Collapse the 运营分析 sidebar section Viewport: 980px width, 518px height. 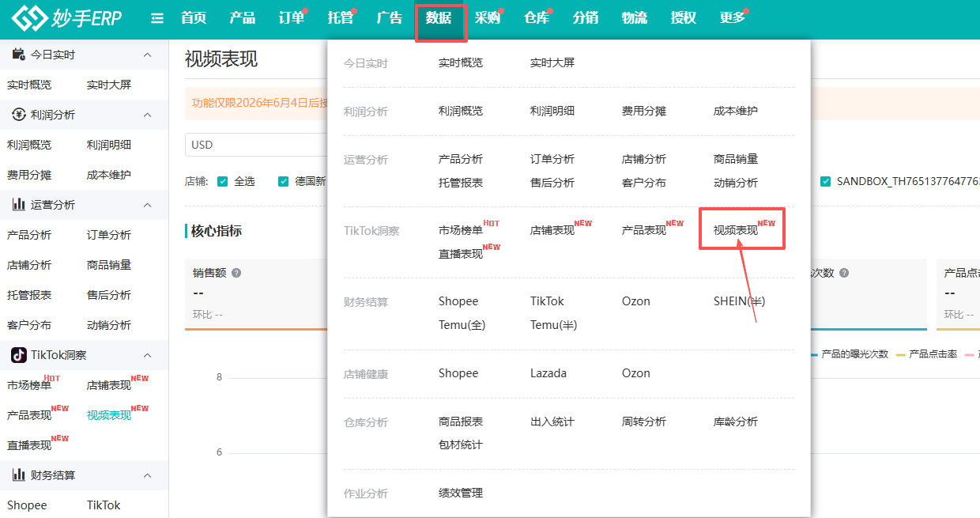[147, 205]
